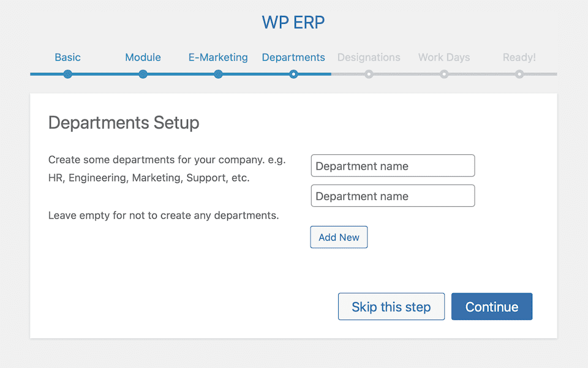Click the WP ERP title
588x368 pixels.
tap(293, 23)
